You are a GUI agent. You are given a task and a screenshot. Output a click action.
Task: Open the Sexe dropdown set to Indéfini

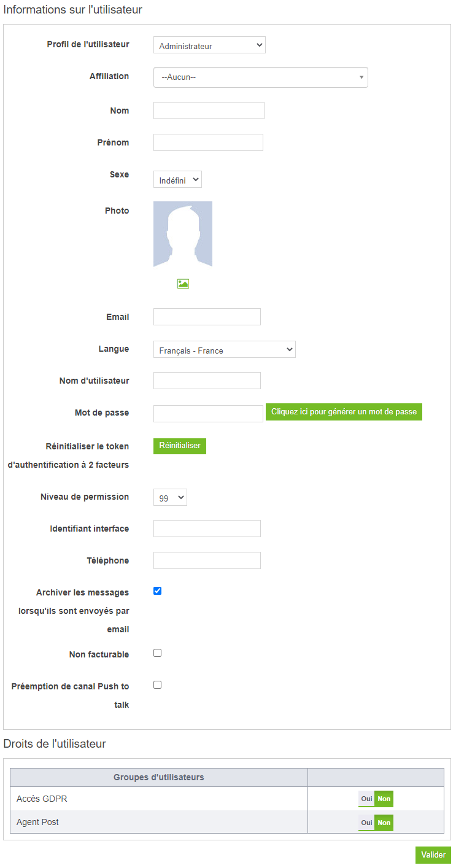point(177,180)
